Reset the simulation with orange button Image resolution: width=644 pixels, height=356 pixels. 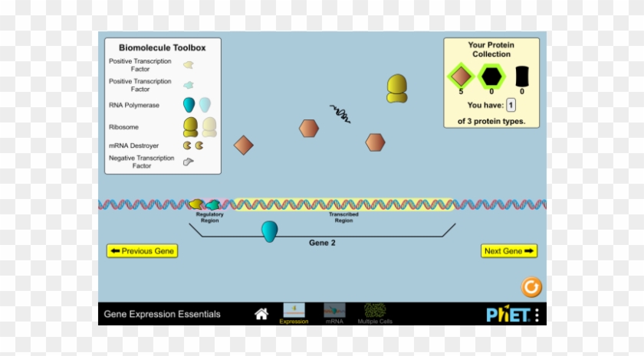coord(531,287)
